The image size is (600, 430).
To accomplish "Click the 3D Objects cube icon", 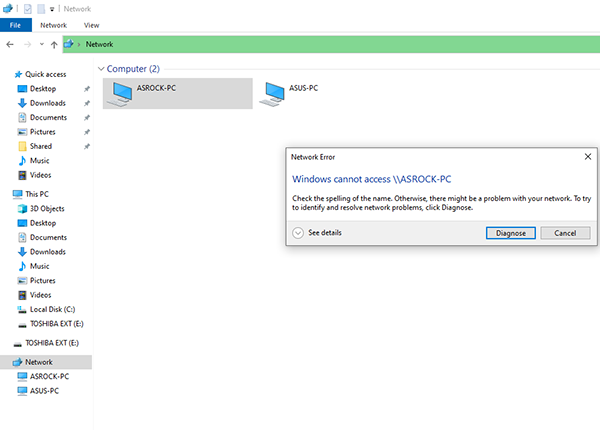I will click(22, 208).
